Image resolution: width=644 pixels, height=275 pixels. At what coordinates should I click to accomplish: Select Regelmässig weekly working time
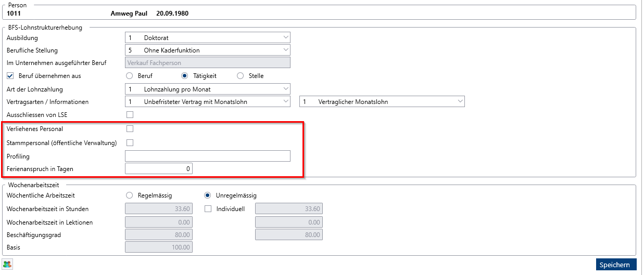point(130,195)
